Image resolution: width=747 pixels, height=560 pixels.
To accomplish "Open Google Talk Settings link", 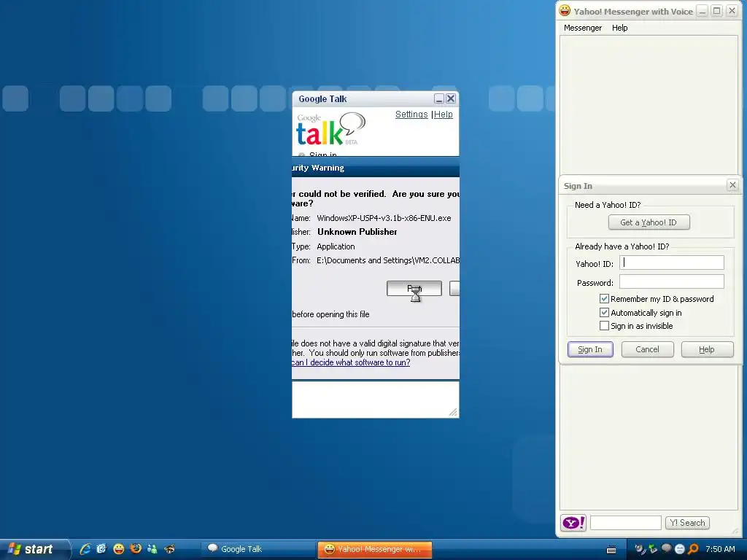I will pyautogui.click(x=411, y=114).
